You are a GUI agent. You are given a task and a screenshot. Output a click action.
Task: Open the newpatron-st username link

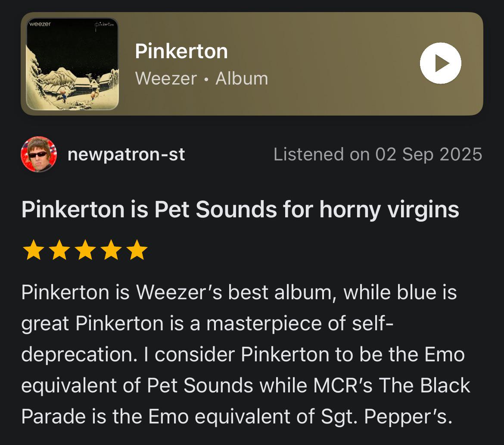point(126,154)
